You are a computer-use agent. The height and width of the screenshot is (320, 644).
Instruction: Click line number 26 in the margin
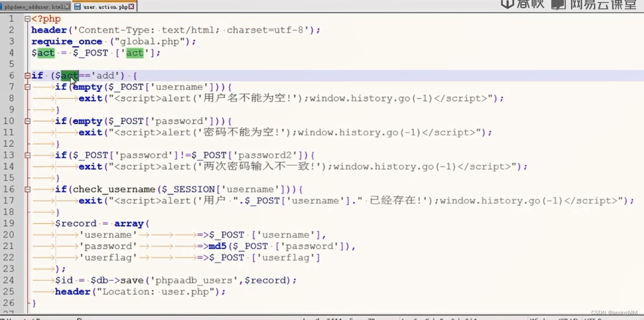click(9, 303)
